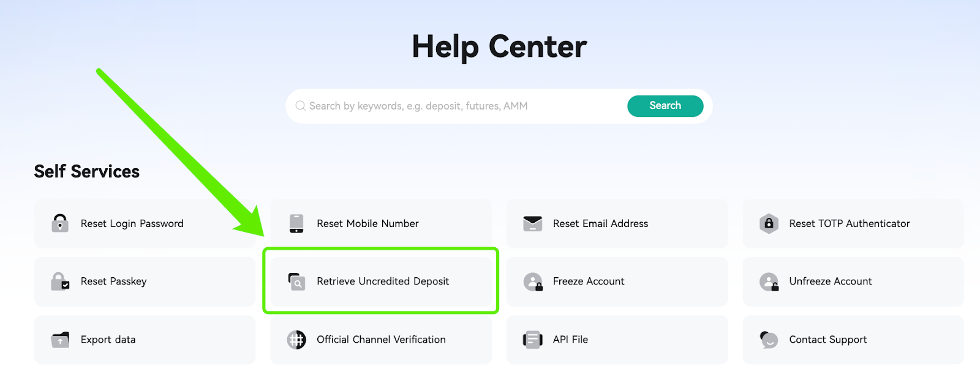The height and width of the screenshot is (391, 980).
Task: Click the Unfreeze Account user icon
Action: [x=769, y=281]
